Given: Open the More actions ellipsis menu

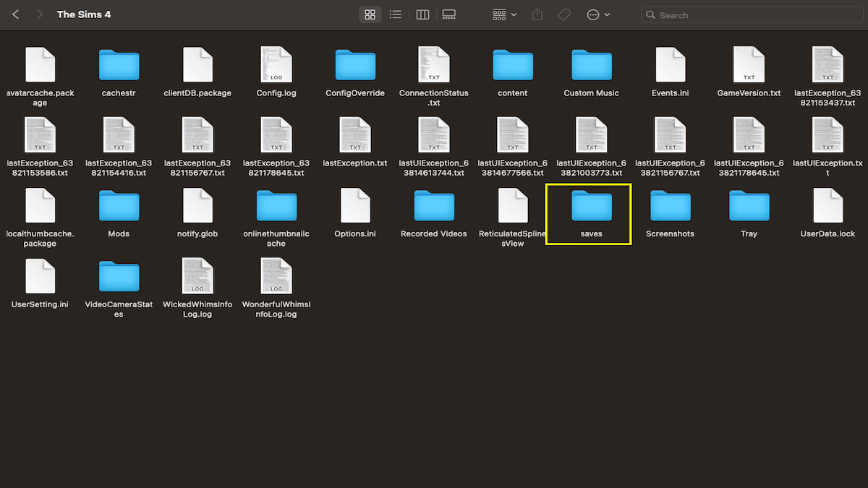Looking at the screenshot, I should (592, 14).
